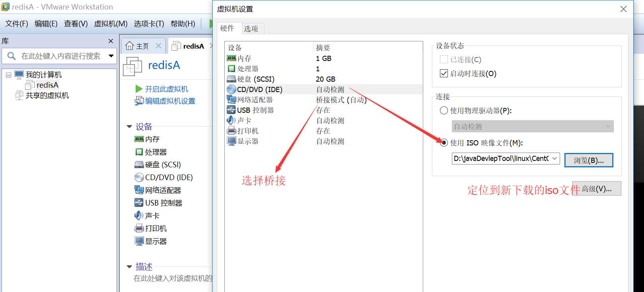Viewport: 644px width, 292px height.
Task: Click the VM description text field
Action: (173, 278)
